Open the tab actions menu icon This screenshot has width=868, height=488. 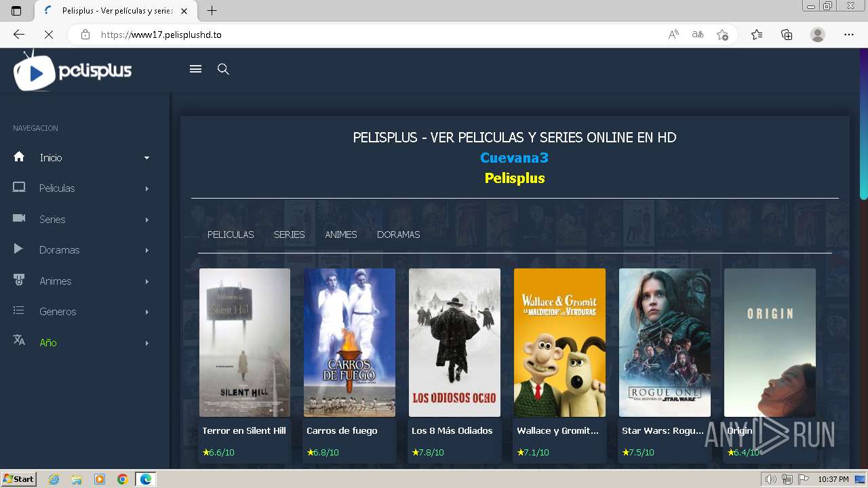16,11
